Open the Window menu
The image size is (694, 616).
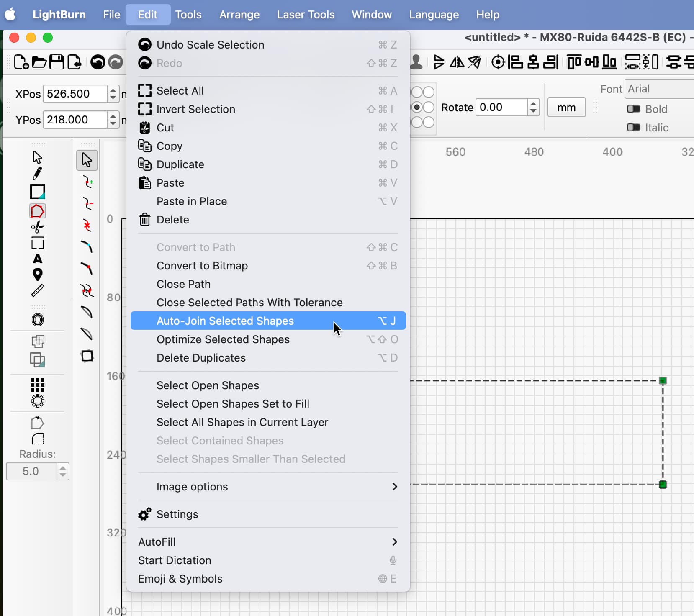coord(372,15)
